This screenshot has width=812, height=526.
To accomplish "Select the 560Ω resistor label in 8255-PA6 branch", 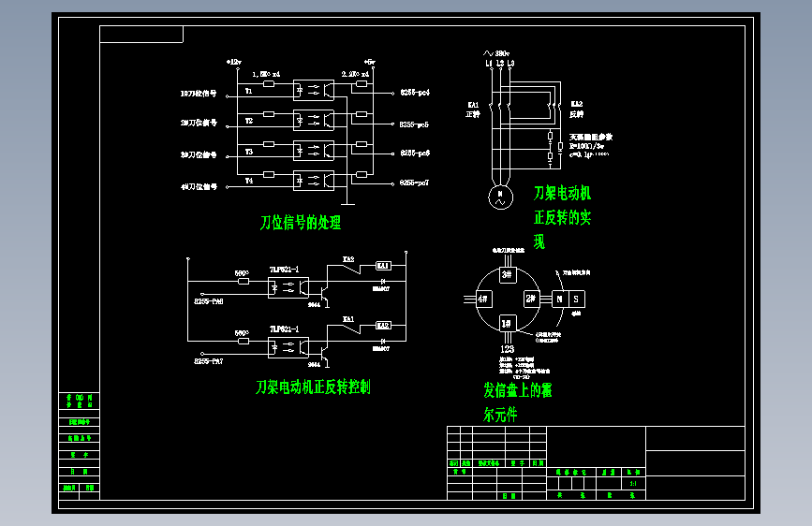I will [242, 273].
